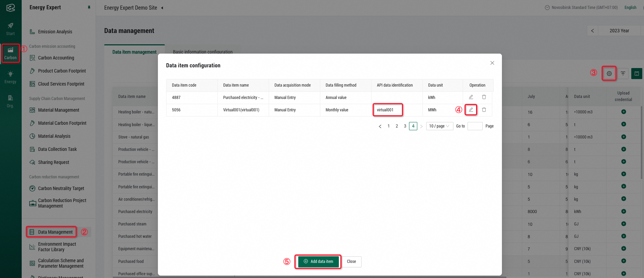This screenshot has height=278, width=644.
Task: Edit the Purchased electricity row pencil icon
Action: (471, 97)
